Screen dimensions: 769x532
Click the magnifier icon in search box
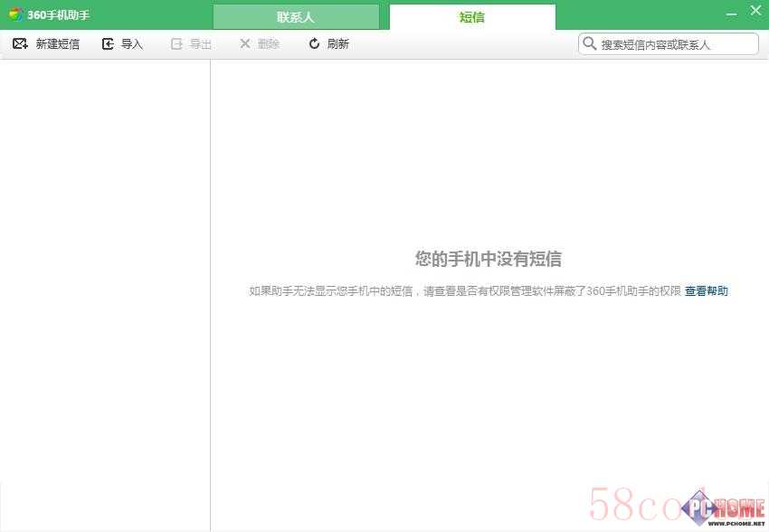click(590, 43)
